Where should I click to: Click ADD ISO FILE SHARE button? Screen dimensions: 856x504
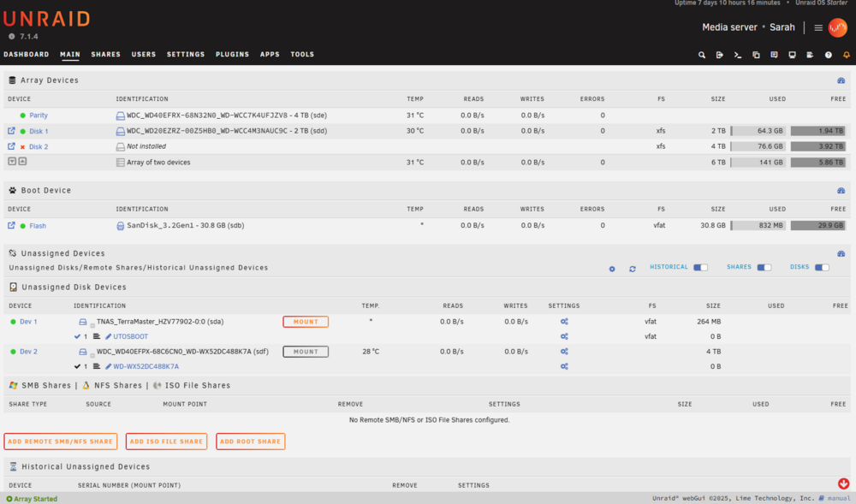tap(166, 442)
